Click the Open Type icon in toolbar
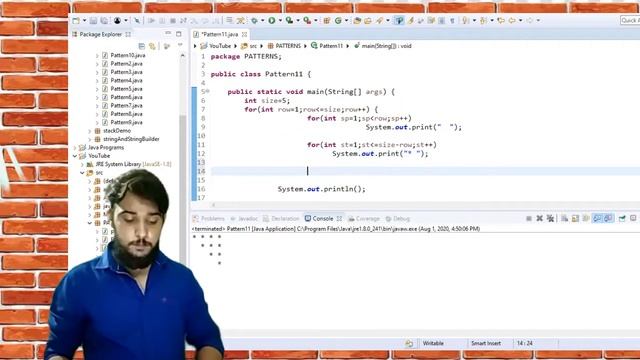This screenshot has width=640, height=360. [357, 20]
